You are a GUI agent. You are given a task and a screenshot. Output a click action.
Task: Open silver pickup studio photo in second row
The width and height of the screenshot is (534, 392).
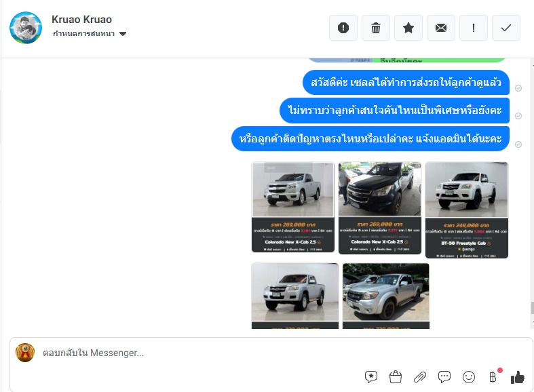coord(295,296)
